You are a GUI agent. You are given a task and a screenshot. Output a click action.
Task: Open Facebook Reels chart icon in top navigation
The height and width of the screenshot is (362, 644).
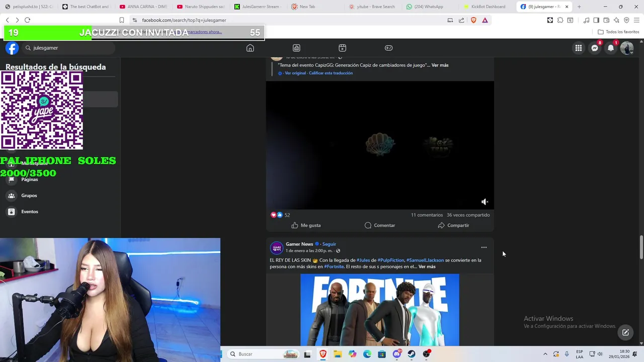pos(296,48)
